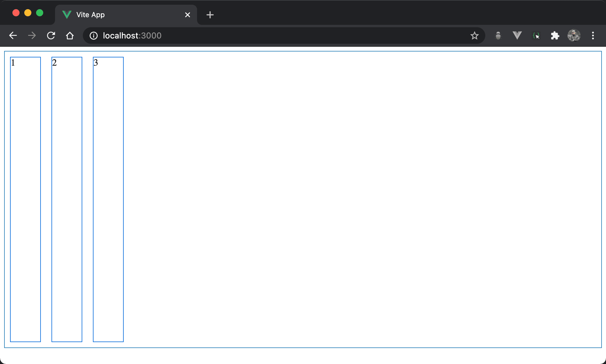
Task: Click the yellow minimize window button
Action: point(28,13)
